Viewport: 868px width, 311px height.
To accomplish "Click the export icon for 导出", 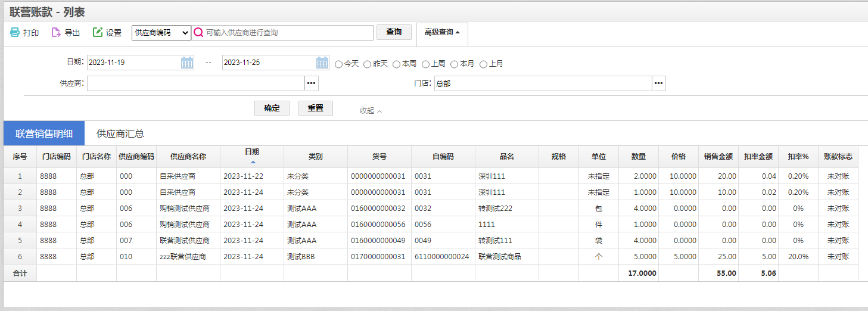I will click(x=56, y=33).
